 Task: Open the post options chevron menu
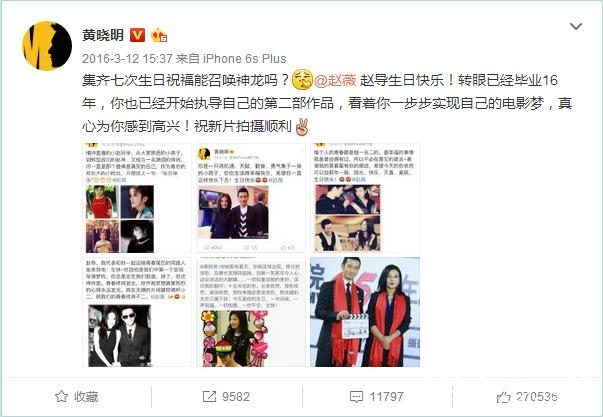point(575,27)
